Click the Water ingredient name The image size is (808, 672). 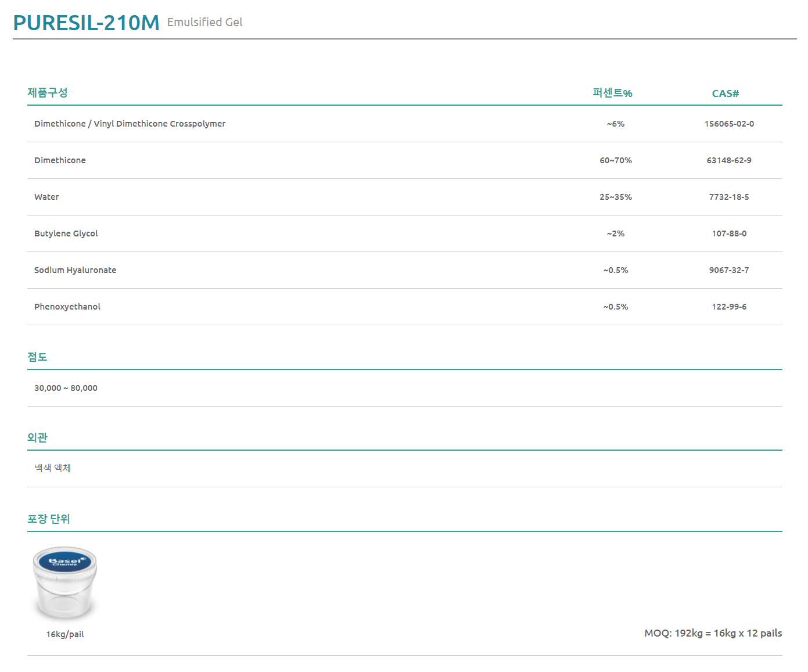pyautogui.click(x=46, y=197)
